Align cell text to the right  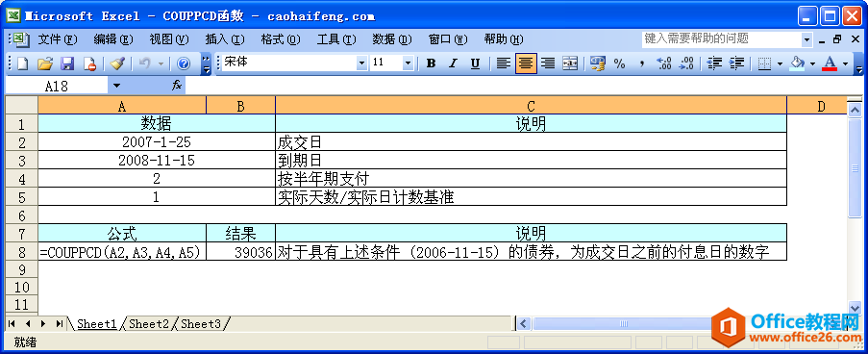[x=548, y=63]
